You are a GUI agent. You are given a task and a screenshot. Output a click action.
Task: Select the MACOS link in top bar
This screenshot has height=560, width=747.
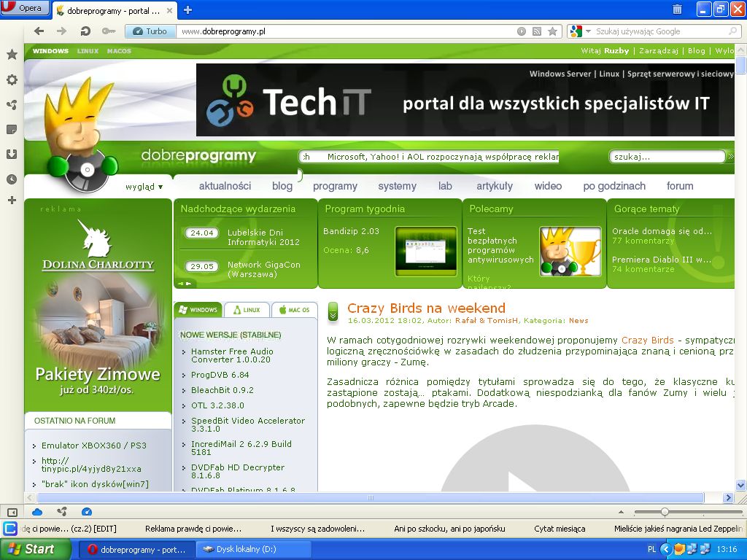click(119, 51)
